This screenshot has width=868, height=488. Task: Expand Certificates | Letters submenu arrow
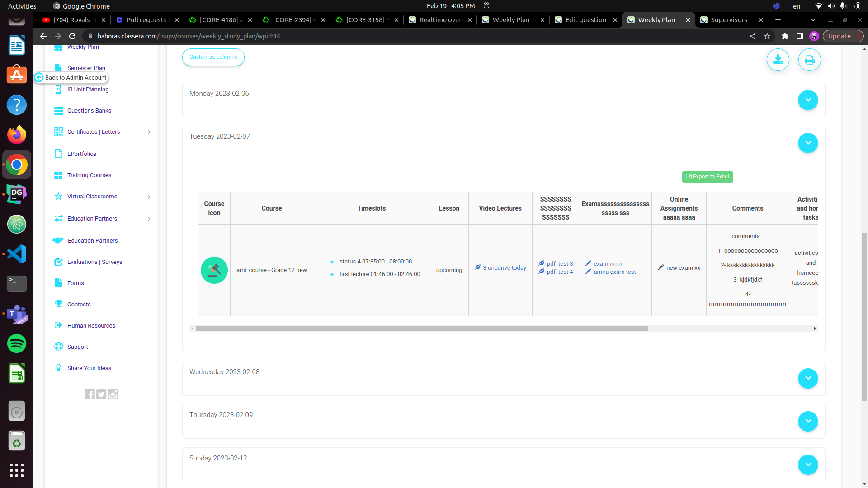149,132
